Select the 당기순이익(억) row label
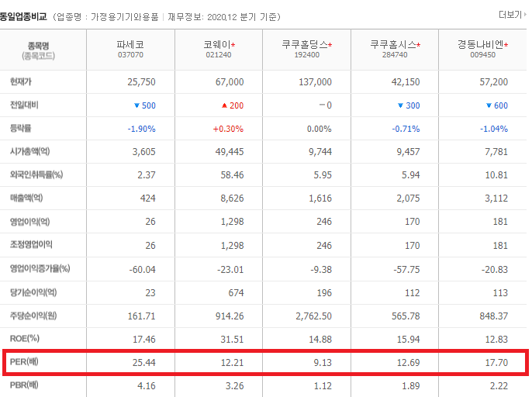Viewport: 532px width, 397px height. (x=33, y=292)
